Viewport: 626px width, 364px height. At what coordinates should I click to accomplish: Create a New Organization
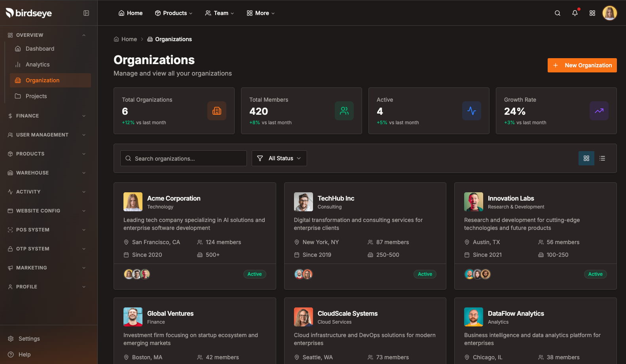[582, 65]
